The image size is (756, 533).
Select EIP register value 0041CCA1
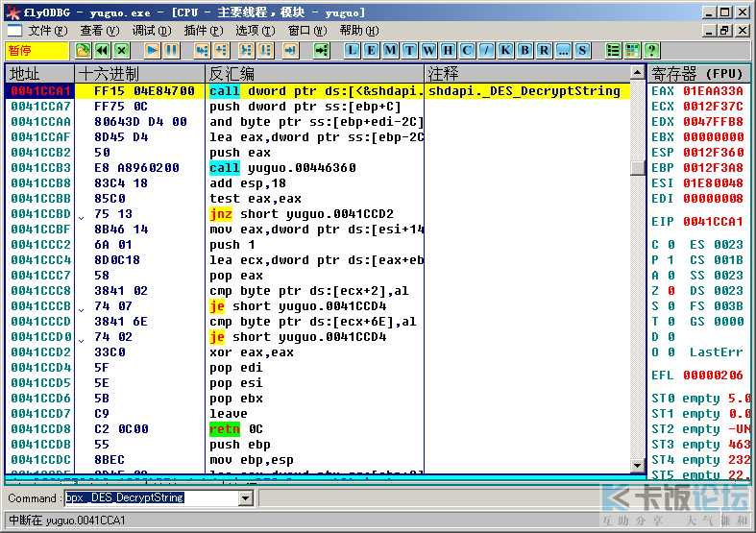(713, 222)
